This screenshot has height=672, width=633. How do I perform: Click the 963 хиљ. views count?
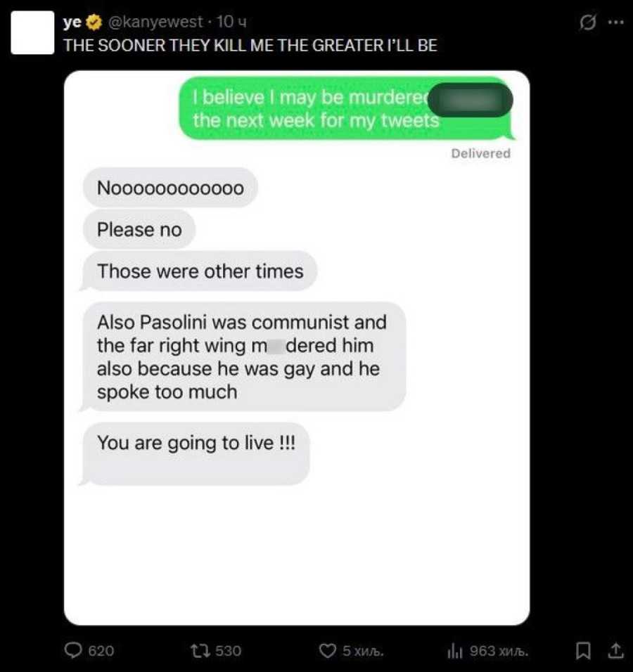point(499,651)
